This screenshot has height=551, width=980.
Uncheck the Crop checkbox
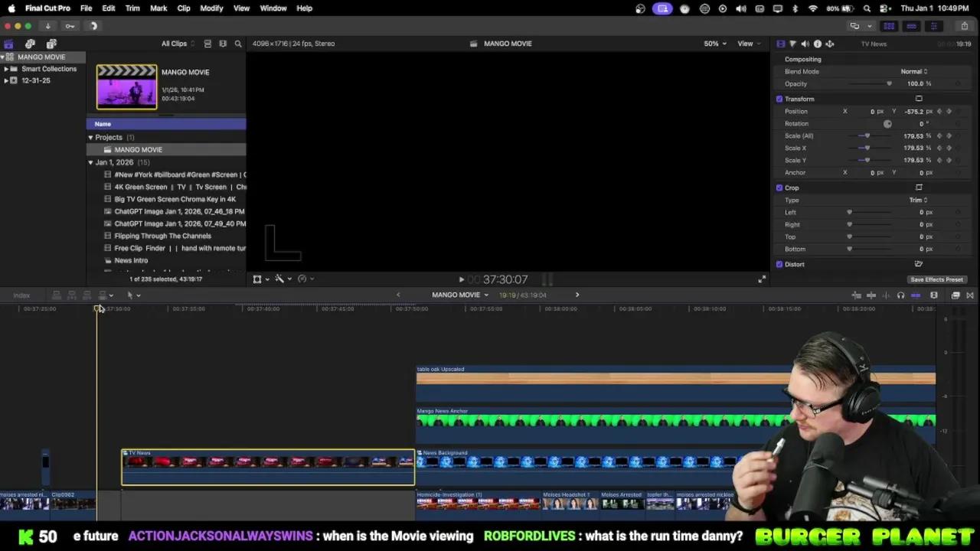tap(779, 187)
